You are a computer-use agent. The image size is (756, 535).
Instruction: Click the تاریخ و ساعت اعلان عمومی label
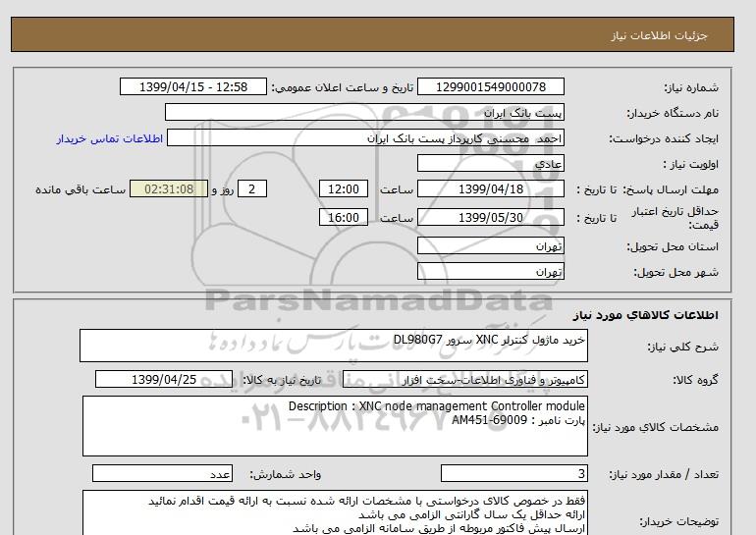point(343,87)
